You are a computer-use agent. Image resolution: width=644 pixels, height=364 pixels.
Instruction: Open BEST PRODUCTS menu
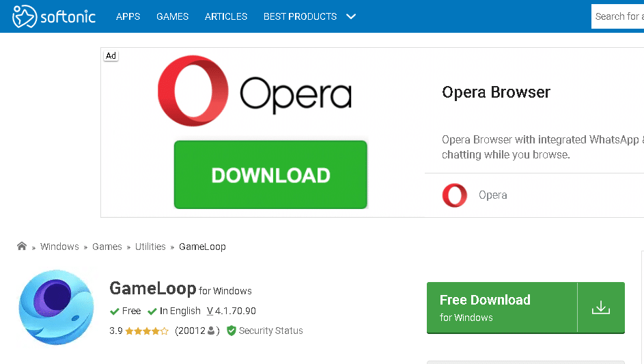(x=300, y=16)
